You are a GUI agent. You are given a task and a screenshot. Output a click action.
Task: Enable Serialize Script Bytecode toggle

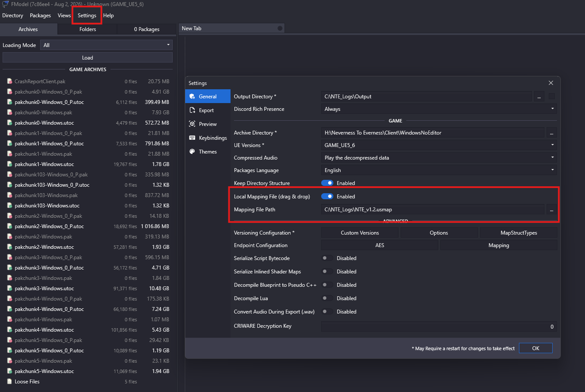click(327, 258)
